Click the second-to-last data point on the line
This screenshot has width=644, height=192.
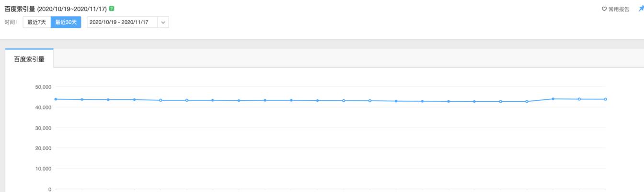point(579,99)
